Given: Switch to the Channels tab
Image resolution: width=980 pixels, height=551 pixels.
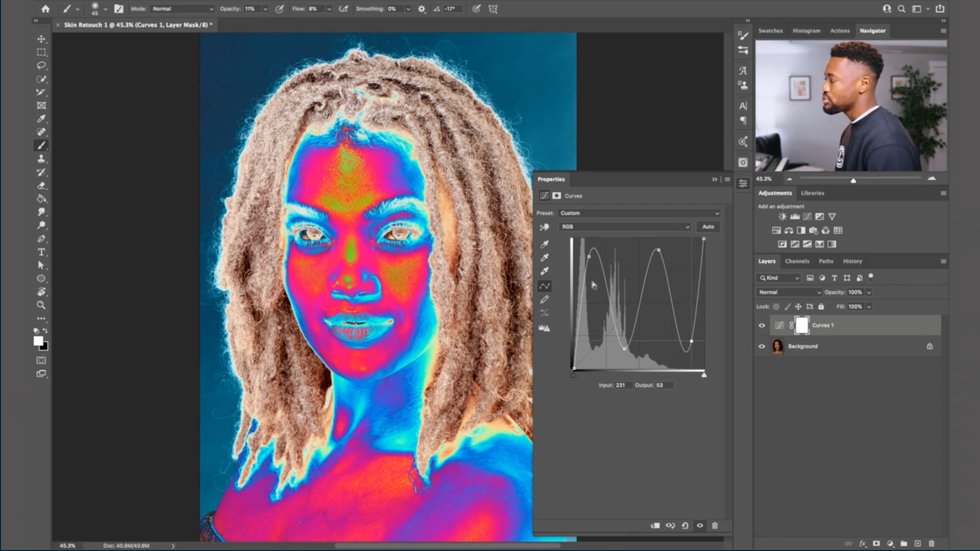Looking at the screenshot, I should (x=797, y=261).
